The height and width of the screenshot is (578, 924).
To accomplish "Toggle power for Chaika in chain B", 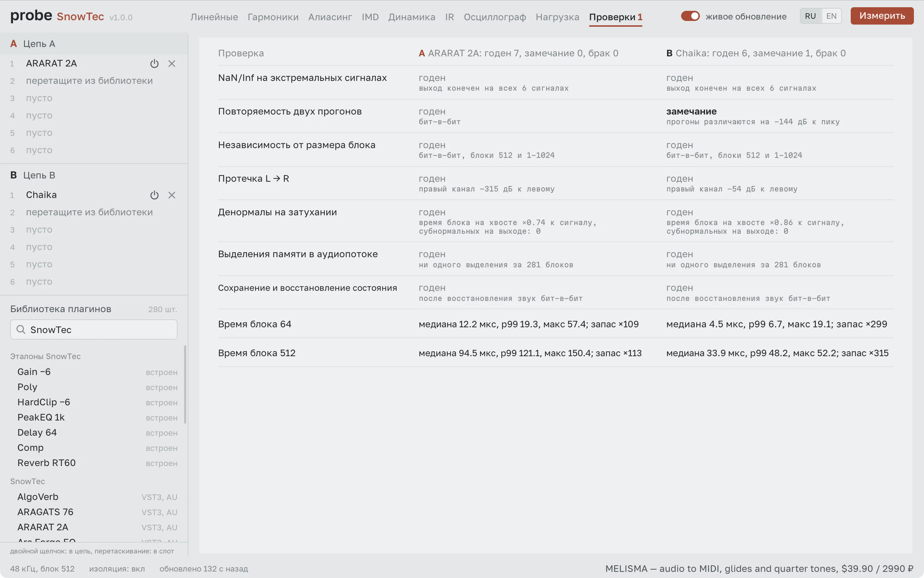I will coord(154,195).
